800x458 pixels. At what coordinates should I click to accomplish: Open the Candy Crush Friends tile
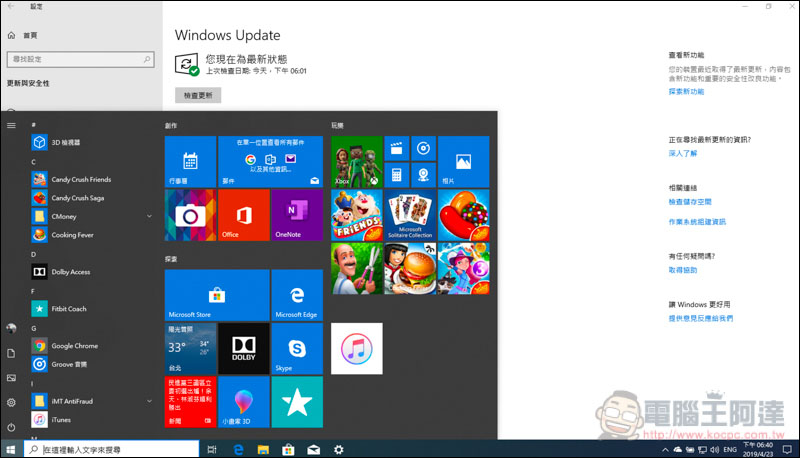357,215
